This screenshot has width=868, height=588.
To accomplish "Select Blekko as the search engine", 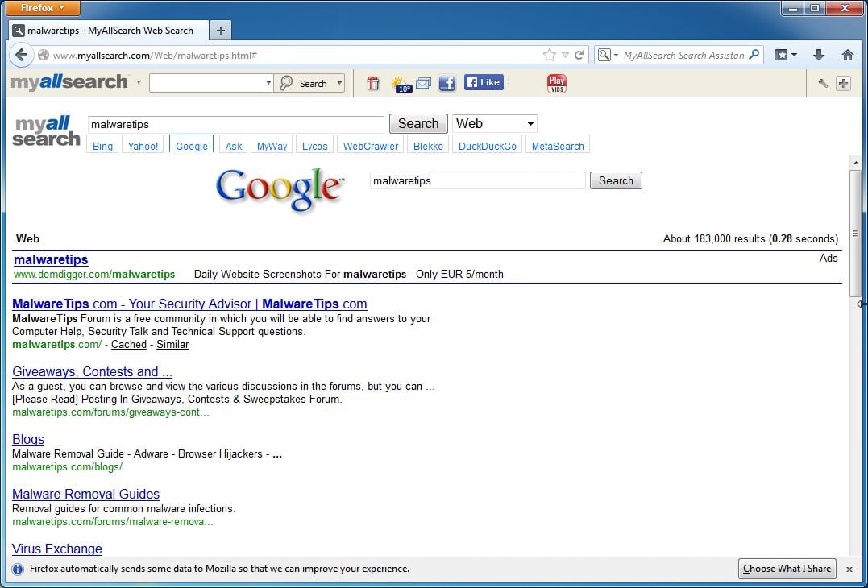I will click(428, 146).
